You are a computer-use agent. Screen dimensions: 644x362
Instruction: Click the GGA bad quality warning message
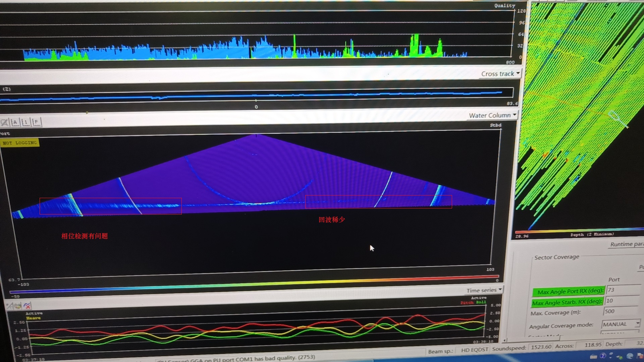pos(236,359)
